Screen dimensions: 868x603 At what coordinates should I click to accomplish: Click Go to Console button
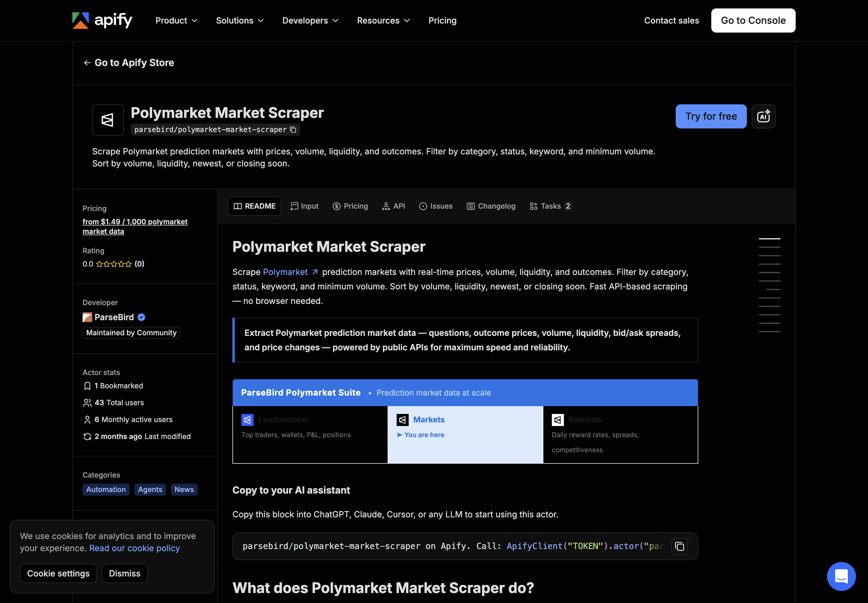coord(753,21)
